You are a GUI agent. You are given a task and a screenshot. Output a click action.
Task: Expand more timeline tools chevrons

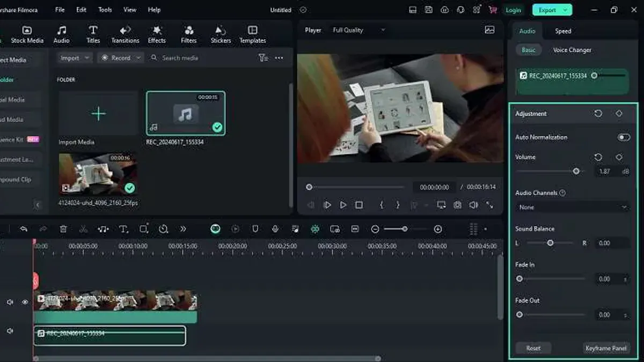(x=183, y=229)
